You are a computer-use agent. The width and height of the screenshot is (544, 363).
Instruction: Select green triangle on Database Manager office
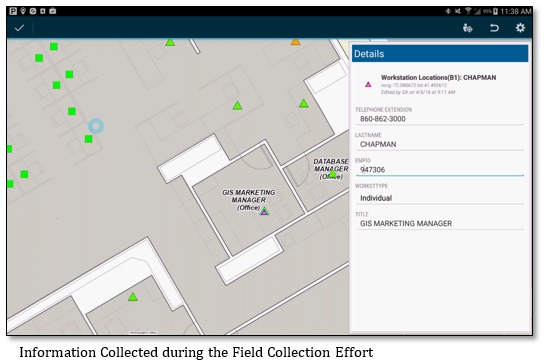point(332,174)
